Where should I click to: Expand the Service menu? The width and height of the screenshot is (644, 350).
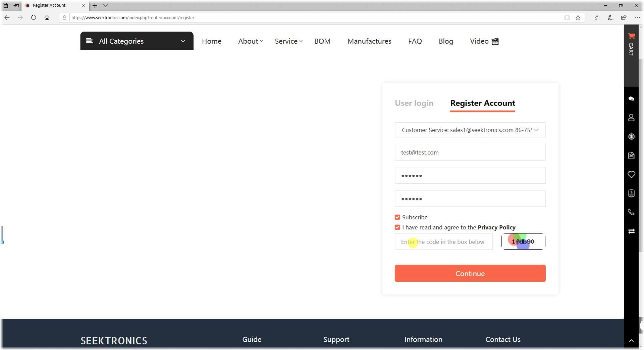pyautogui.click(x=288, y=41)
